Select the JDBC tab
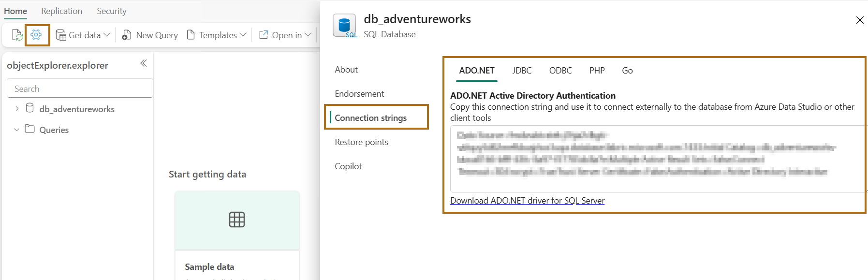This screenshot has height=280, width=868. coord(522,71)
